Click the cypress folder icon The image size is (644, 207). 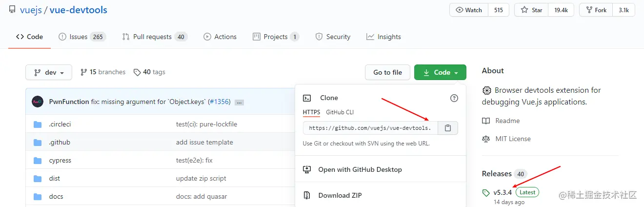tap(38, 160)
